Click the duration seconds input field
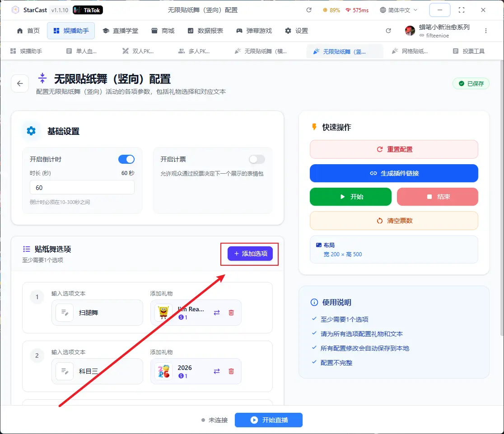Image resolution: width=504 pixels, height=434 pixels. [82, 187]
